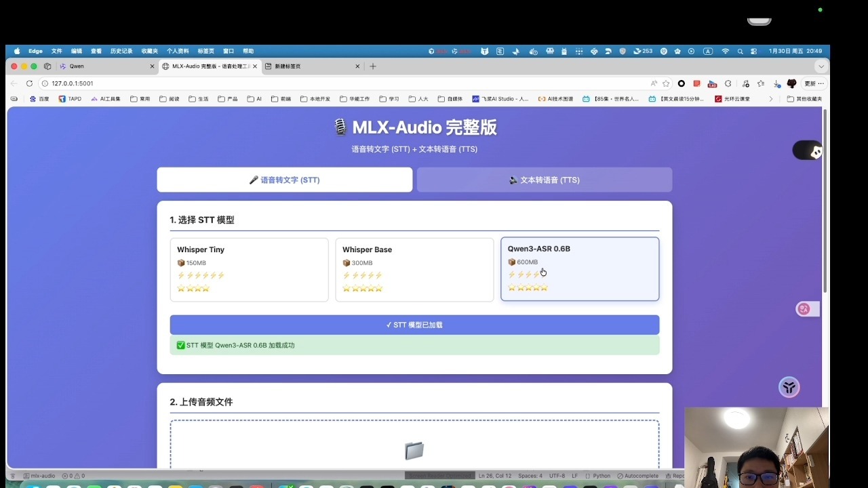Screen dimensions: 868x488
Task: Open the AI工具集 bookmark
Action: pyautogui.click(x=105, y=99)
